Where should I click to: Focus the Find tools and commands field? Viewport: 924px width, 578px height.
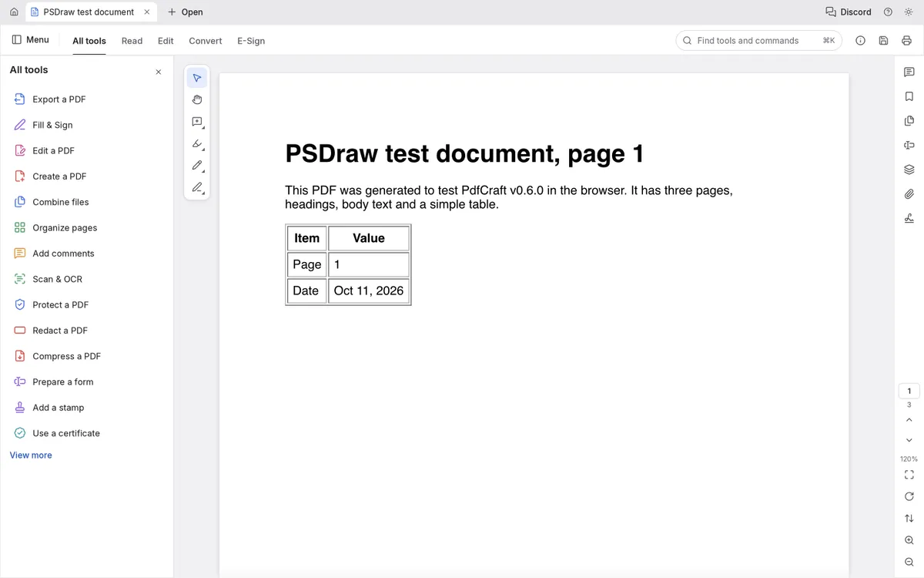tap(758, 41)
